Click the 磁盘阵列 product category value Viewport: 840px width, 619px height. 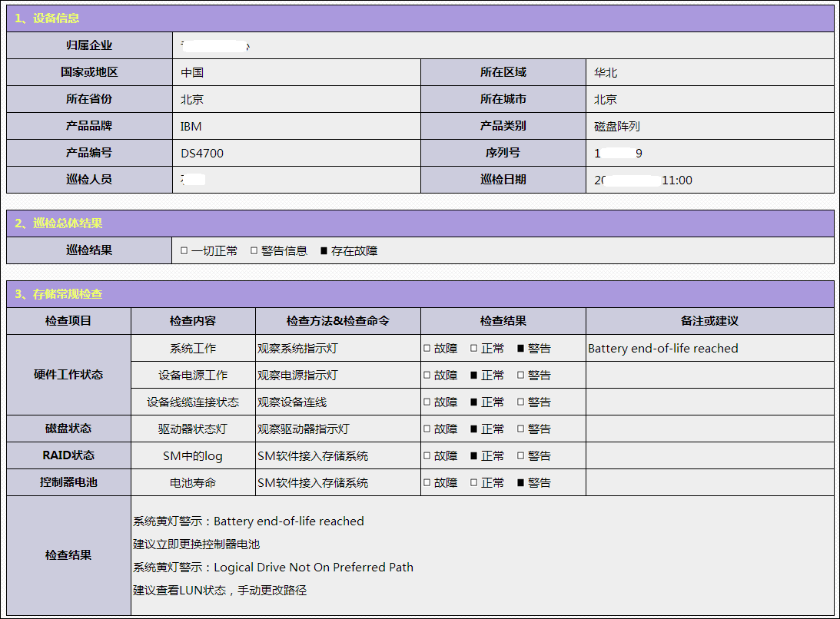click(616, 127)
